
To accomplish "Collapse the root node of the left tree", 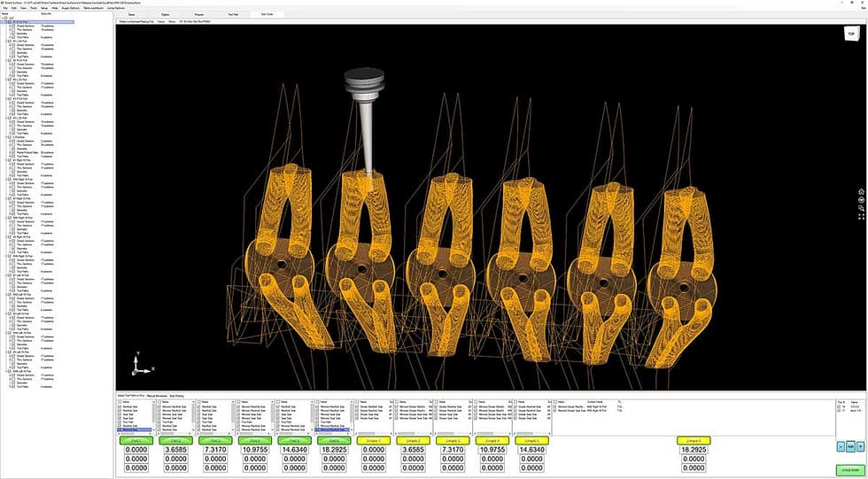I will tap(2, 18).
